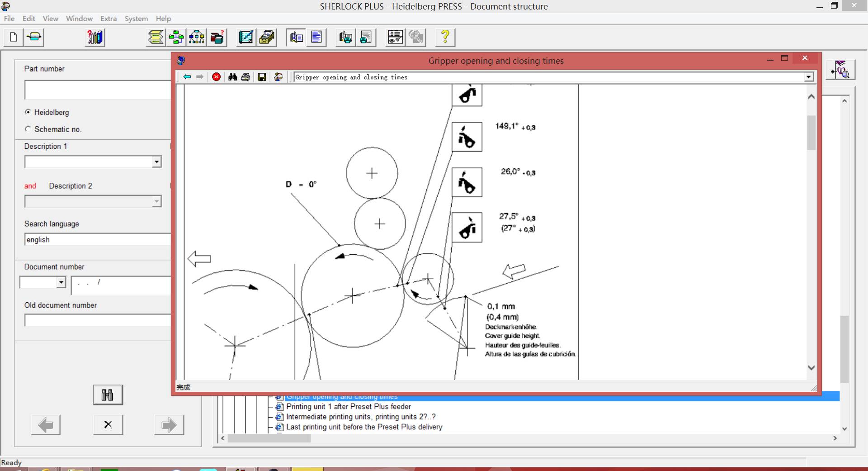This screenshot has height=471, width=868.
Task: Click inside the Old document number field
Action: [98, 320]
